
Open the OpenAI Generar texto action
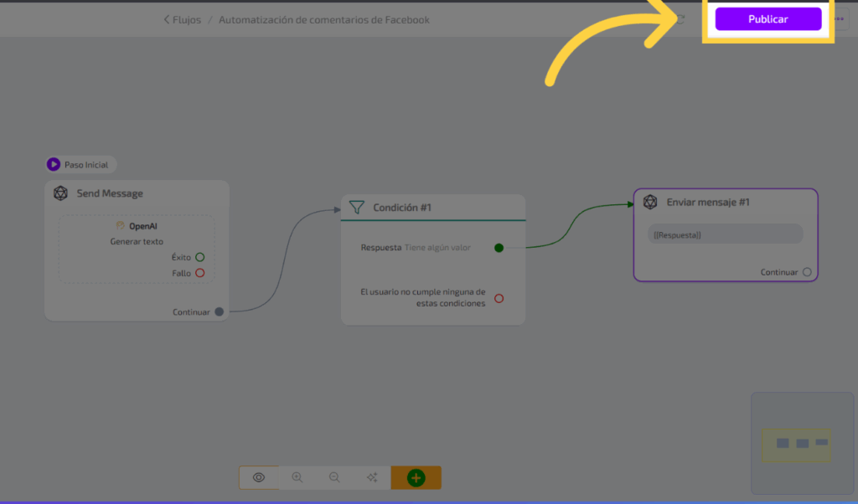137,234
